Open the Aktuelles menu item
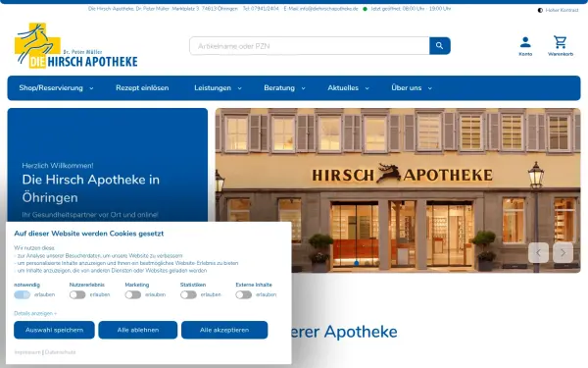The height and width of the screenshot is (368, 588). [343, 88]
